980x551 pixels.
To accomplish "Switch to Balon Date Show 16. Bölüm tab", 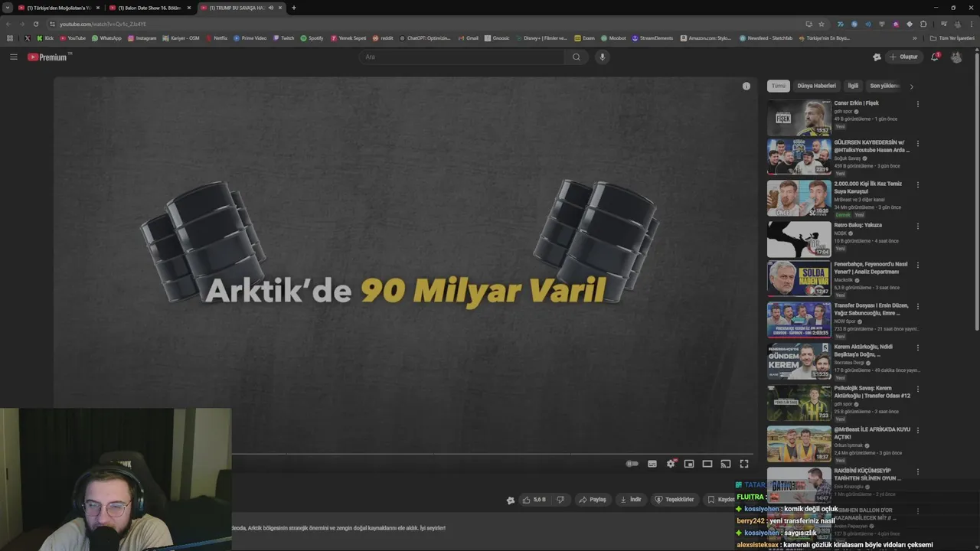I will [149, 8].
